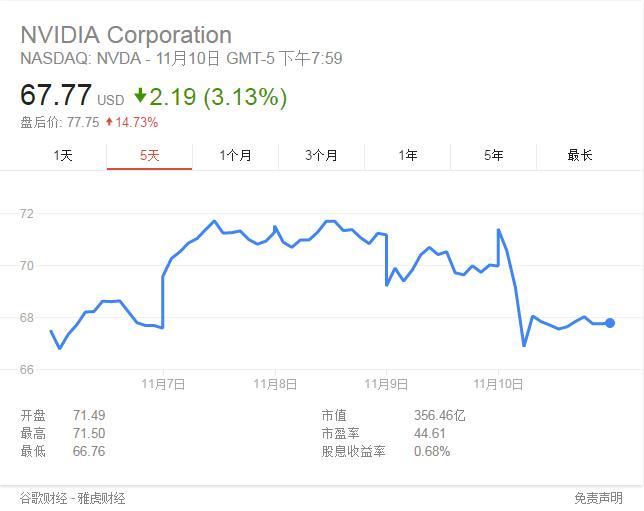Image resolution: width=644 pixels, height=511 pixels.
Task: Click the 11月10日 date marker on axis
Action: [498, 384]
